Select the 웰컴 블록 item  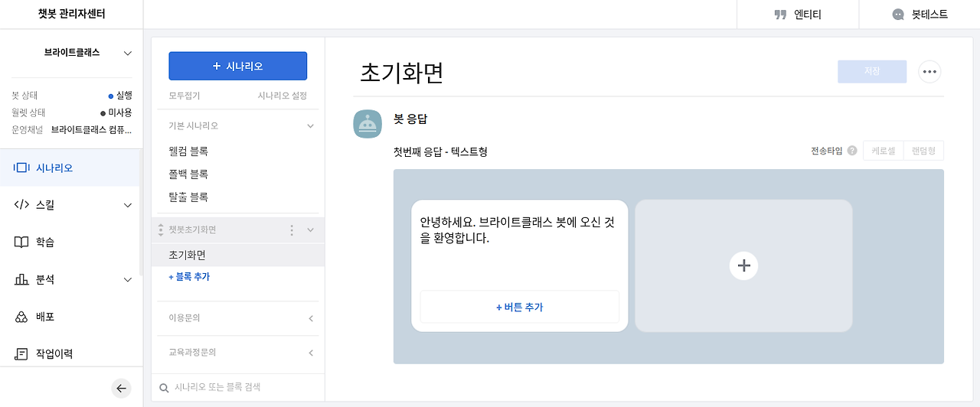(x=188, y=151)
